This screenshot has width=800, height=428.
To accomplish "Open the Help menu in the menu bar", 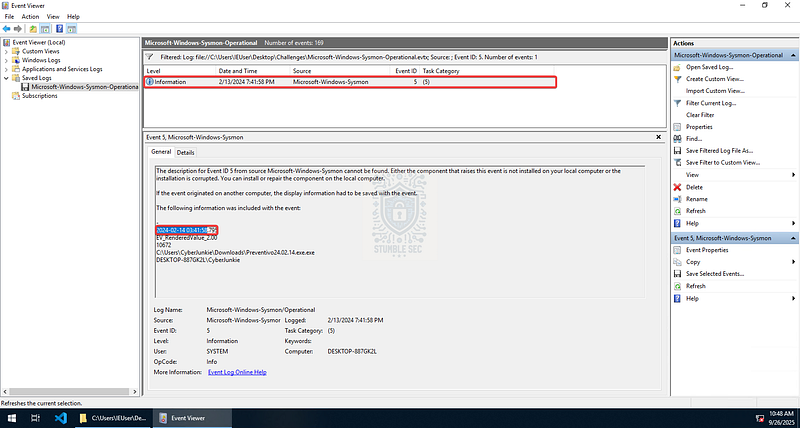I will pos(73,17).
